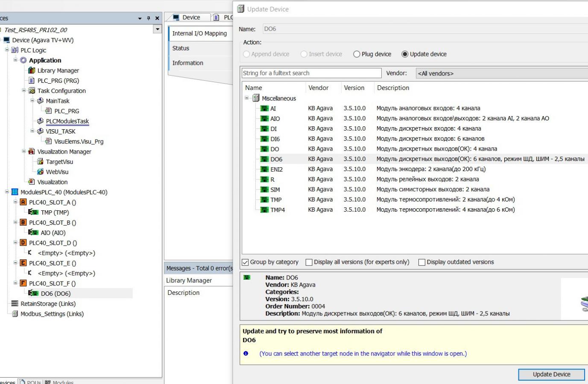The image size is (588, 384).
Task: Collapse the Miscellaneous category node
Action: point(247,98)
